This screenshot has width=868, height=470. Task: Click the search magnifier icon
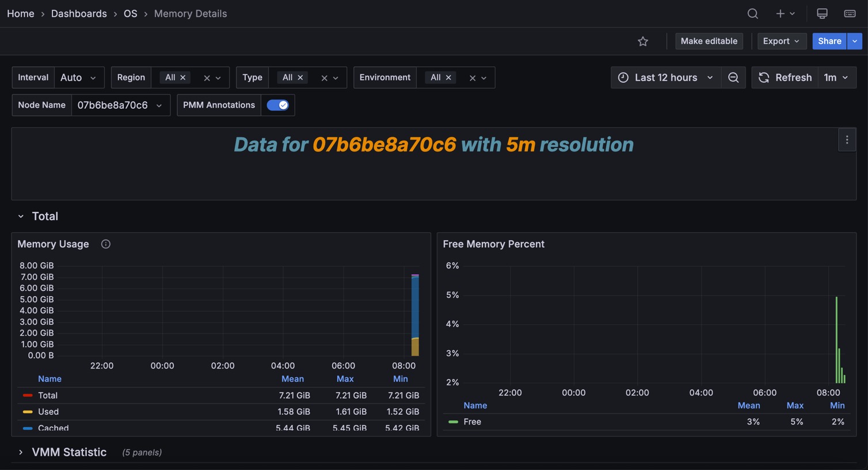752,14
